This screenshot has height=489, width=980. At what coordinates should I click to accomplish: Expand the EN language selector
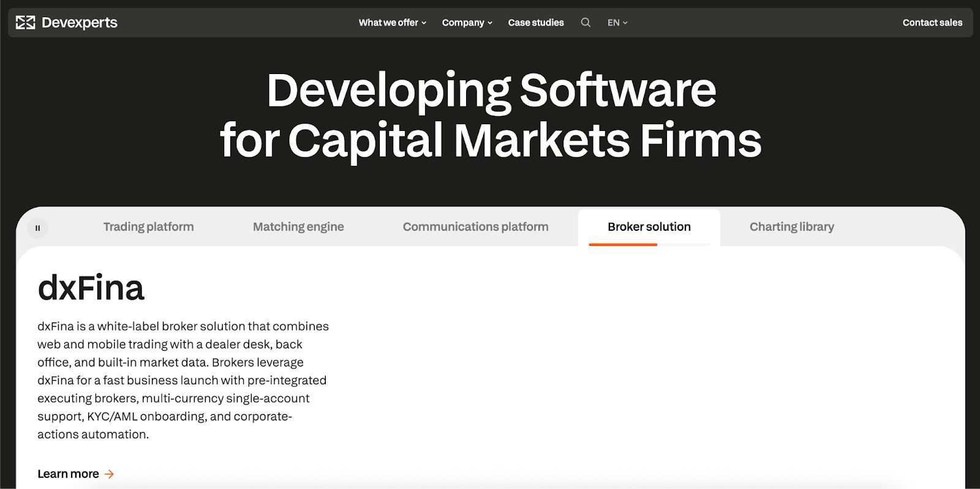click(x=617, y=23)
